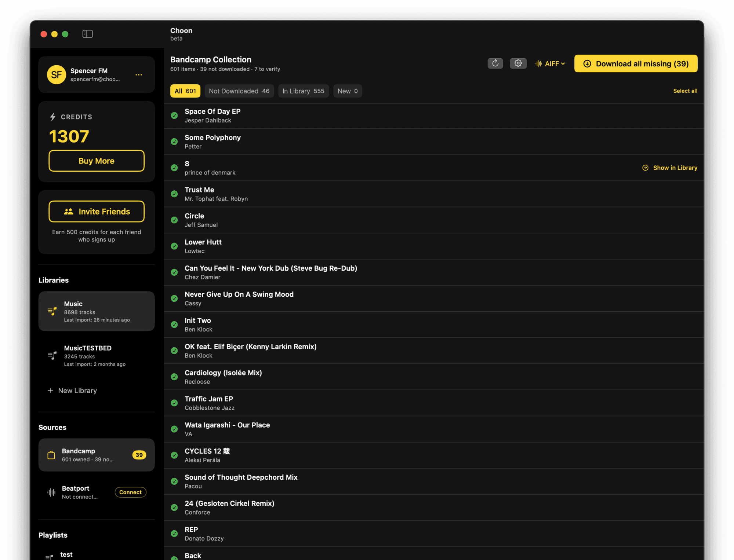Select REP by Donato Dozzy

click(434, 534)
